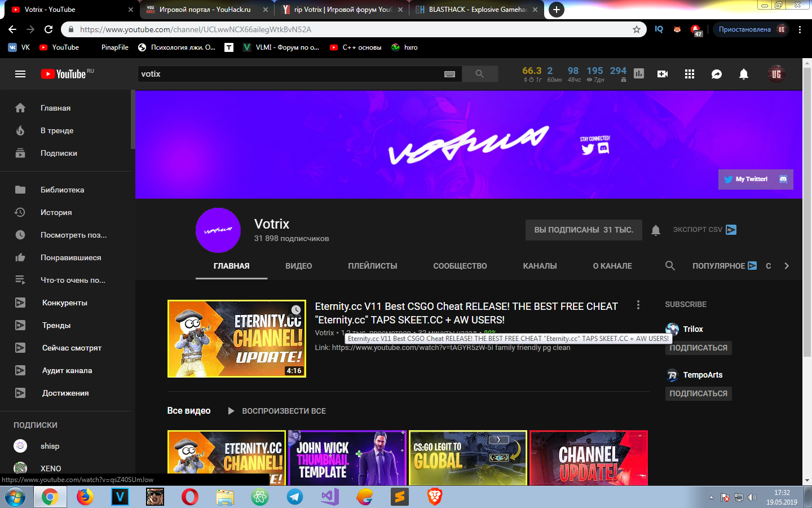Open the 'My Twitter!' banner link
812x508 pixels.
coord(746,179)
